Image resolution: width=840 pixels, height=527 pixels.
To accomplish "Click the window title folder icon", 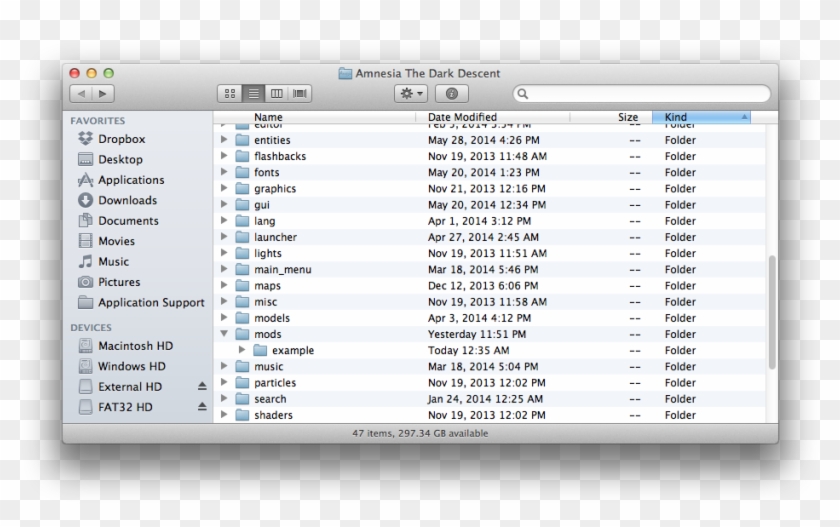I will (x=345, y=73).
